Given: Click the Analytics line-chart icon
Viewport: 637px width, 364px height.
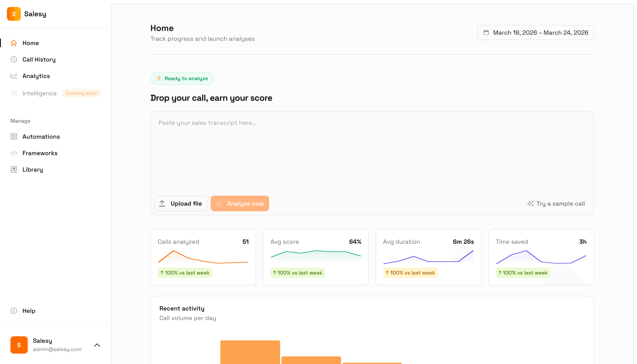Looking at the screenshot, I should 14,76.
